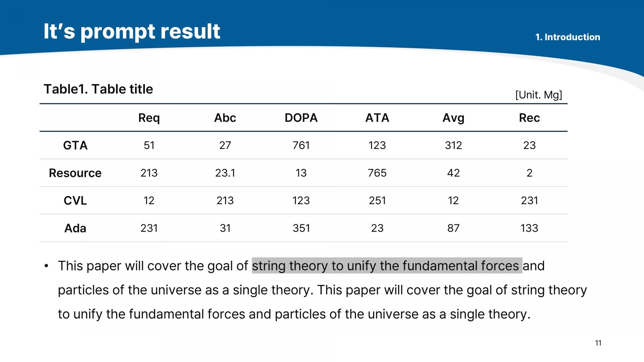Click the cell containing 765
The height and width of the screenshot is (362, 644).
(377, 173)
